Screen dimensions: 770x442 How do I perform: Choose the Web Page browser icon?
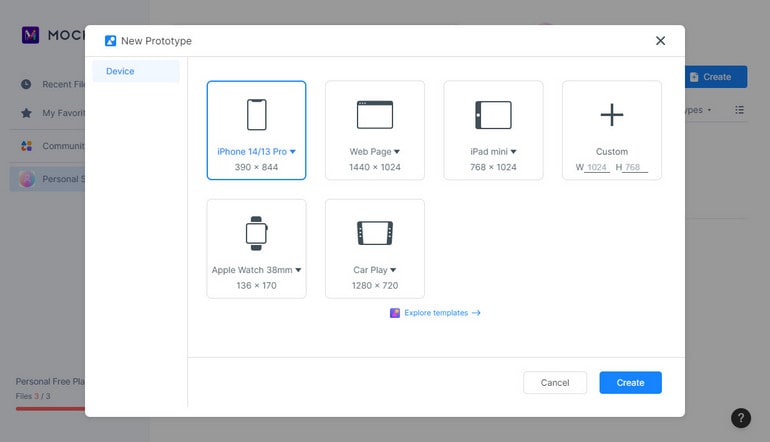point(375,115)
